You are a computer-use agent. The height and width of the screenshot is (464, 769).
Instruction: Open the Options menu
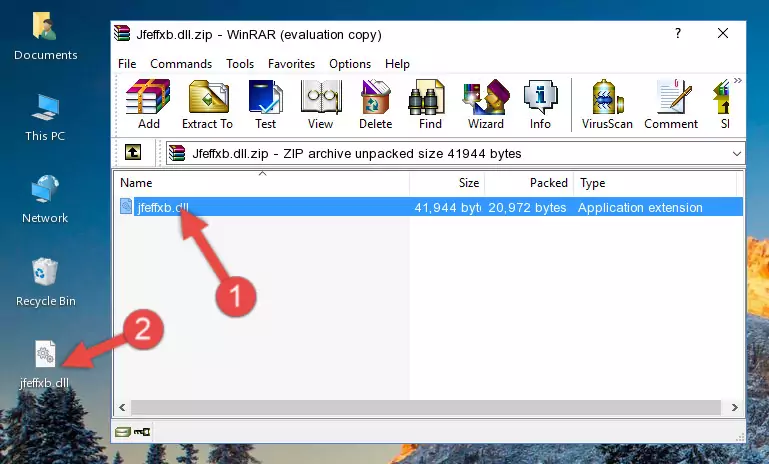coord(350,64)
